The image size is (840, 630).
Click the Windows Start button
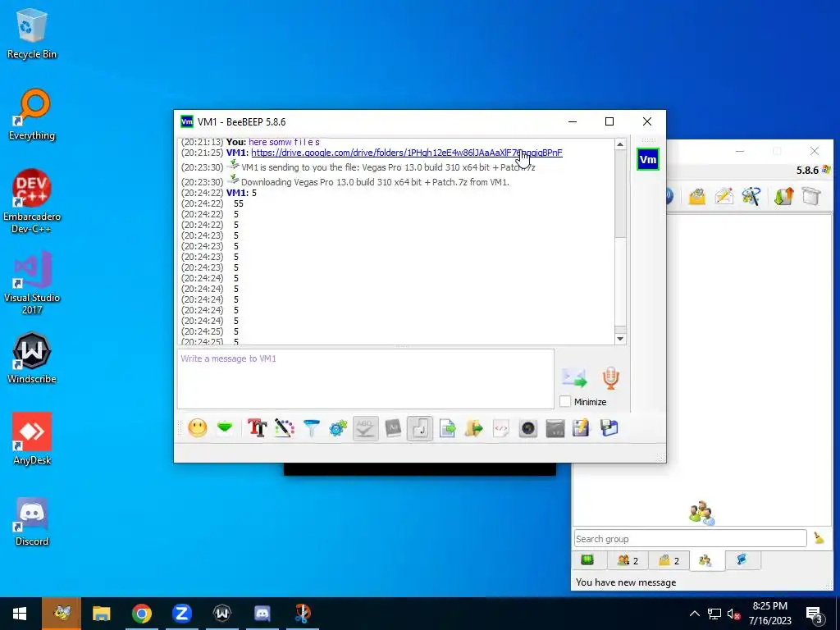20,614
